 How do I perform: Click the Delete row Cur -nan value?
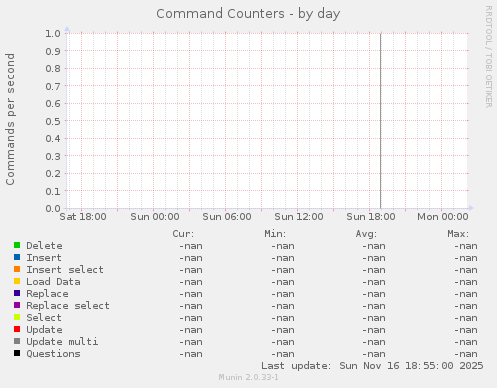[x=191, y=246]
